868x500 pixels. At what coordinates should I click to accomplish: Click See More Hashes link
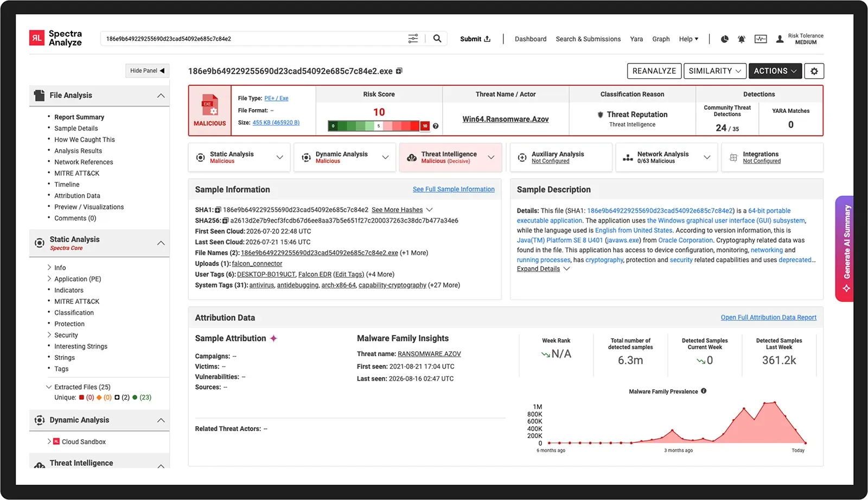pos(397,210)
